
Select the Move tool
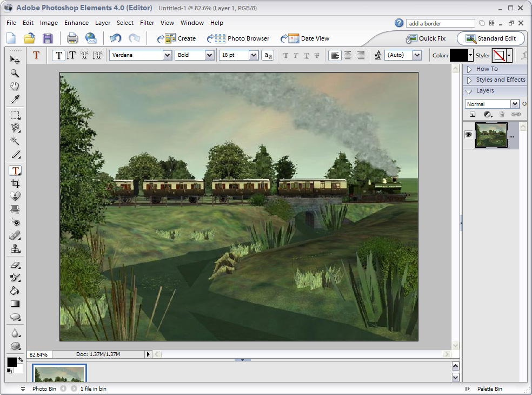pyautogui.click(x=15, y=60)
